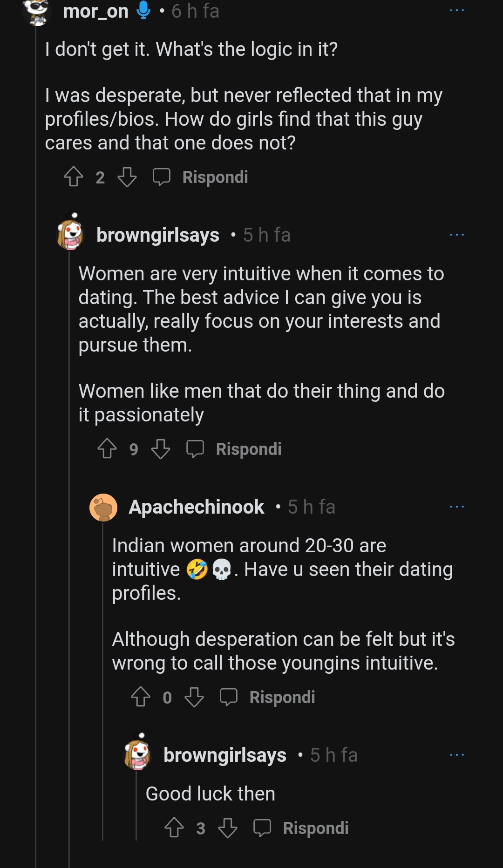This screenshot has width=503, height=868.
Task: Reply to mor_on via Rispondi
Action: tap(215, 177)
